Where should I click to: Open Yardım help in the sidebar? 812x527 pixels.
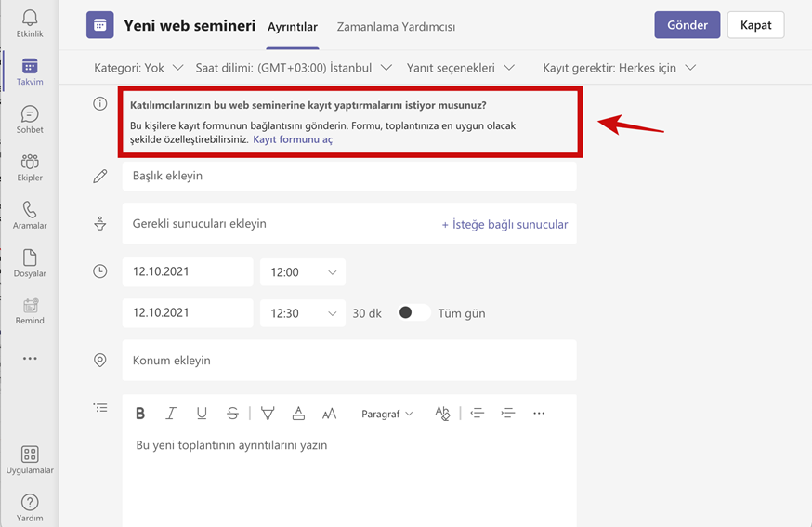click(30, 507)
